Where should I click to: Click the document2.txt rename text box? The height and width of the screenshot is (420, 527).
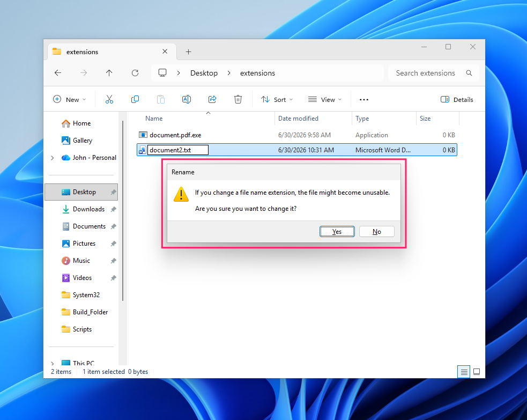pyautogui.click(x=178, y=150)
